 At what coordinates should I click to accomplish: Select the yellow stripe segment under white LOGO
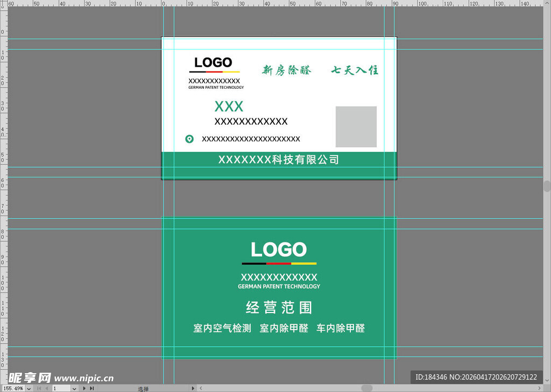click(304, 263)
